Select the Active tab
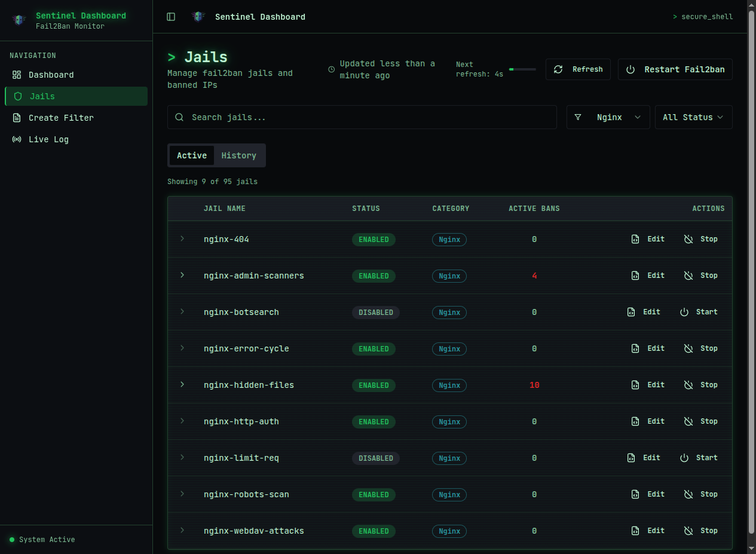The height and width of the screenshot is (554, 756). [x=192, y=155]
